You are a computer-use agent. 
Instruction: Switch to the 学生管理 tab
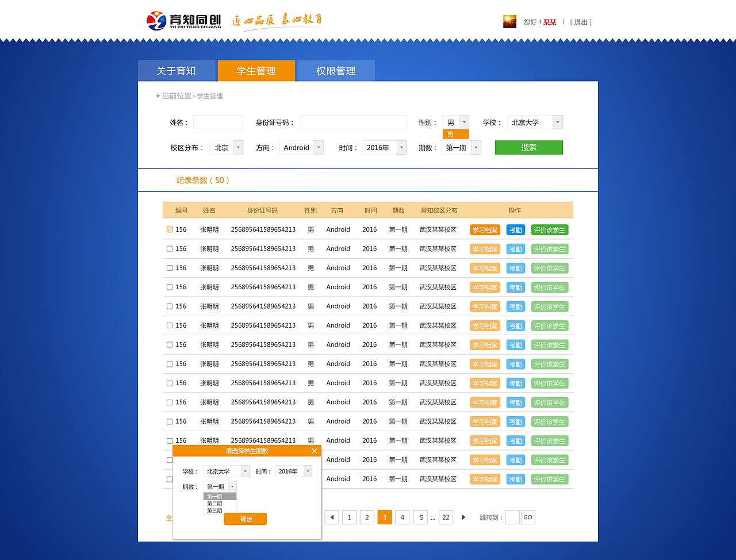coord(256,71)
